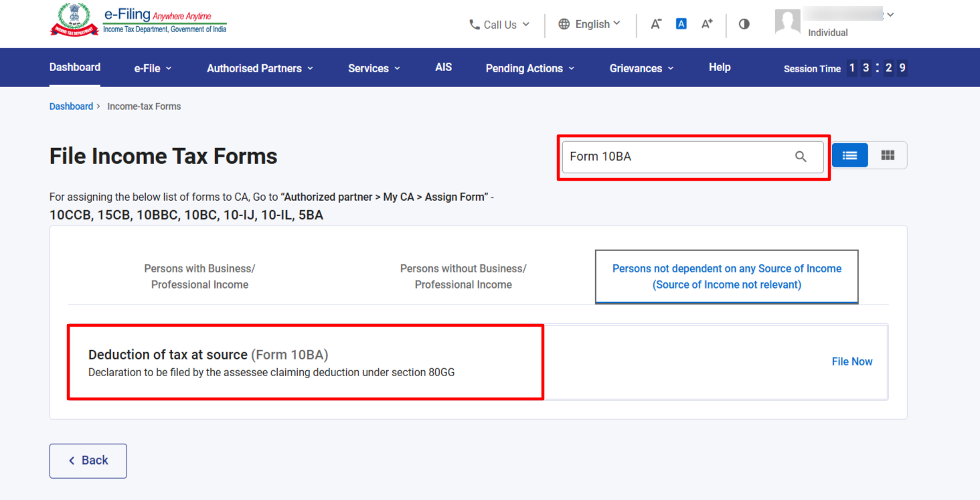Open the Help menu item

click(720, 67)
